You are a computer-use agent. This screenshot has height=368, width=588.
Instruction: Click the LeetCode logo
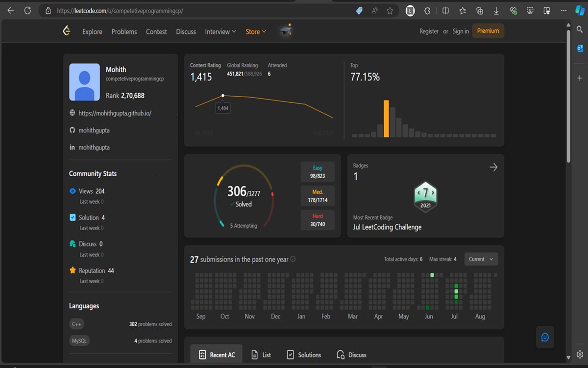[67, 30]
